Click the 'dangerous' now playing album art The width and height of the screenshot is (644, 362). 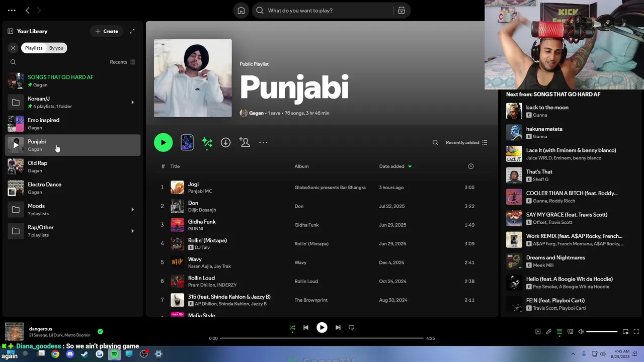coord(14,332)
